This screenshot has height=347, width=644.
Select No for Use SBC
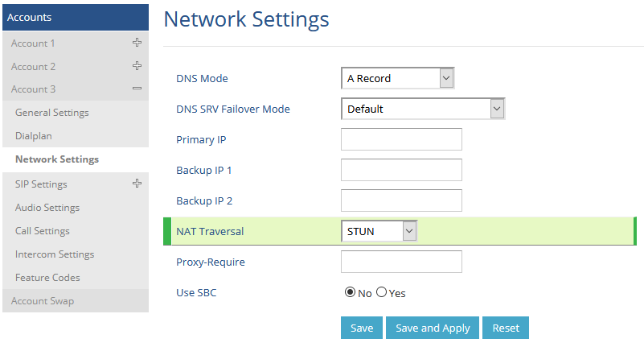(350, 292)
